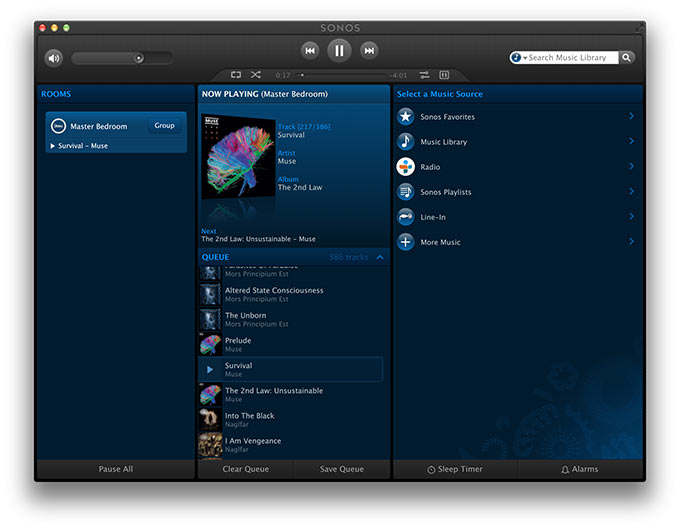Adjust the volume slider
680x529 pixels.
coord(122,58)
